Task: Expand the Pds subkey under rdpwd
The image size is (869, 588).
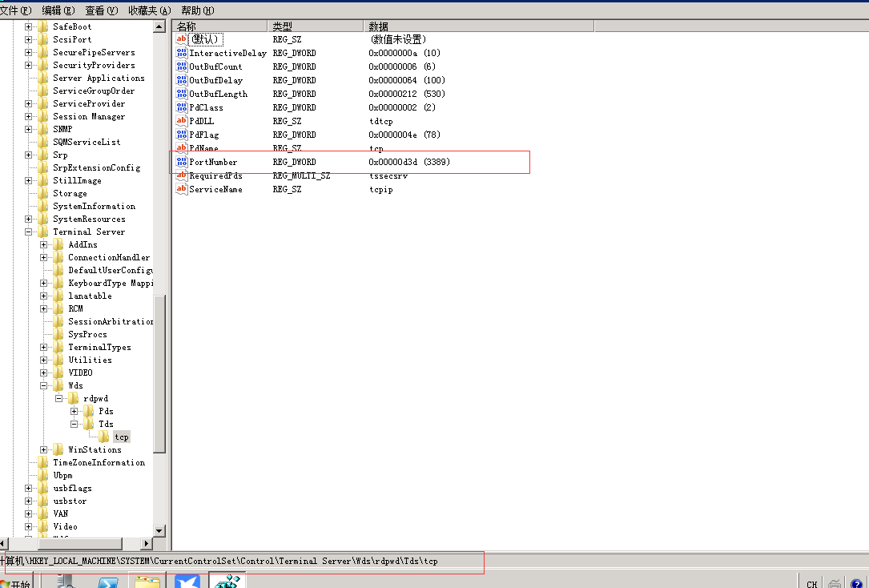Action: point(74,411)
